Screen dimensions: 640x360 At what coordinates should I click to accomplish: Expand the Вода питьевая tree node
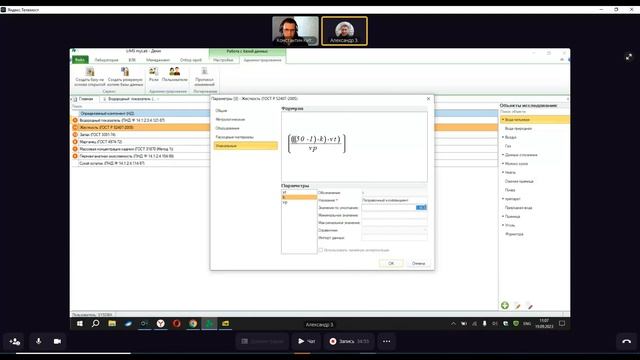(x=503, y=120)
